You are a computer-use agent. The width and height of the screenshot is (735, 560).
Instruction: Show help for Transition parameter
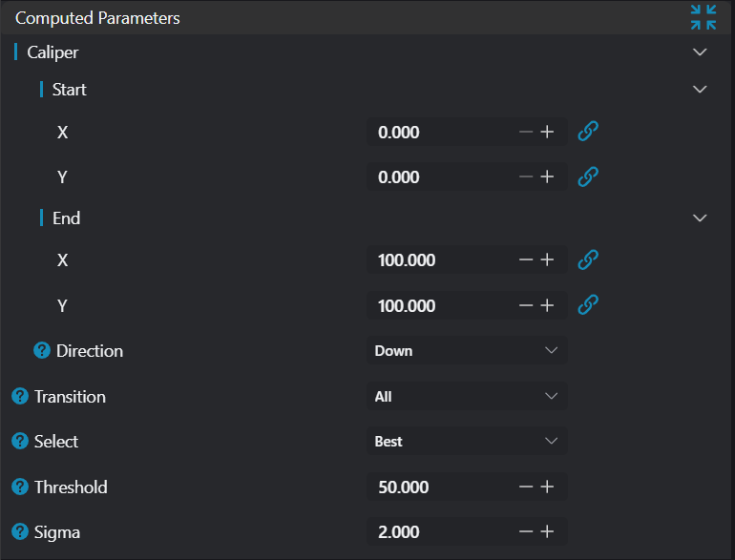click(x=20, y=396)
